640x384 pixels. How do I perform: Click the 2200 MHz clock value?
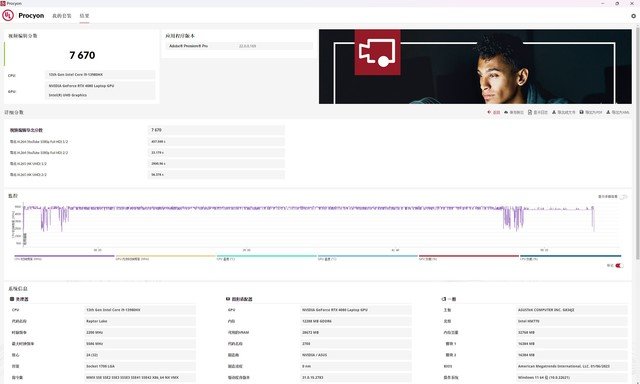click(139, 333)
